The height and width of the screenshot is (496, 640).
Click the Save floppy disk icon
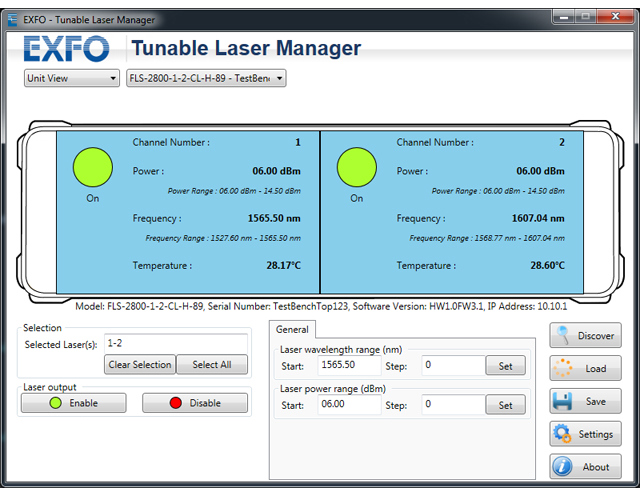[562, 401]
